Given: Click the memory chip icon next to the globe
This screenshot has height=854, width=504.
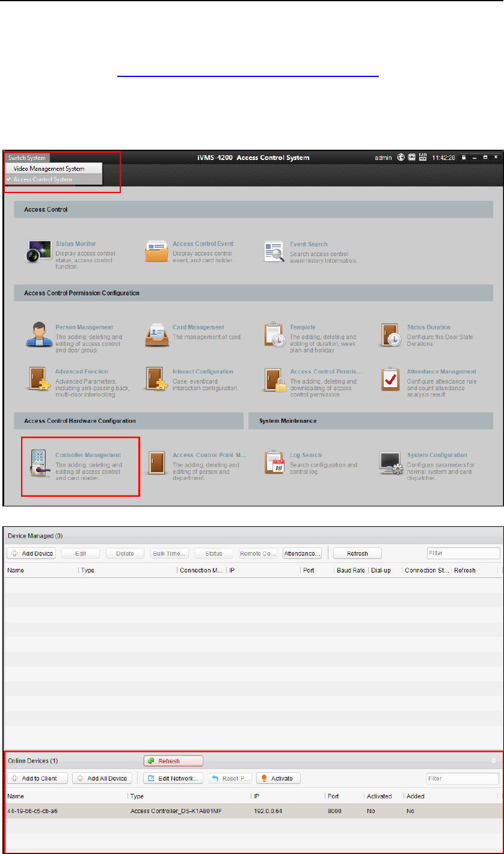Looking at the screenshot, I should (x=413, y=158).
